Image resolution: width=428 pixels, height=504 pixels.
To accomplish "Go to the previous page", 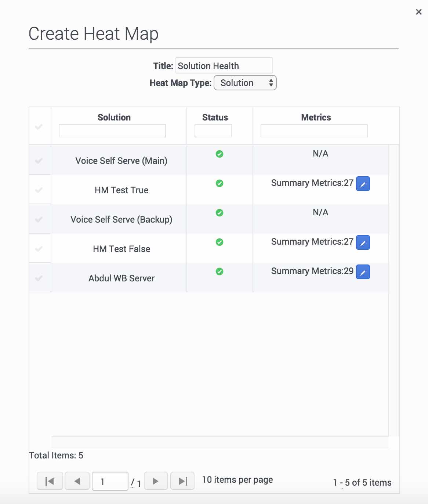I will 77,481.
